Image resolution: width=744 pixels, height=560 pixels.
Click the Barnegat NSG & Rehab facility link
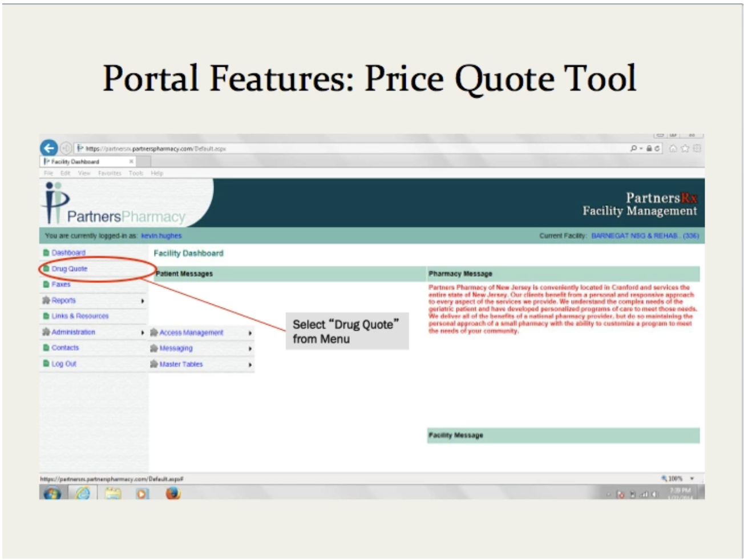(x=644, y=236)
